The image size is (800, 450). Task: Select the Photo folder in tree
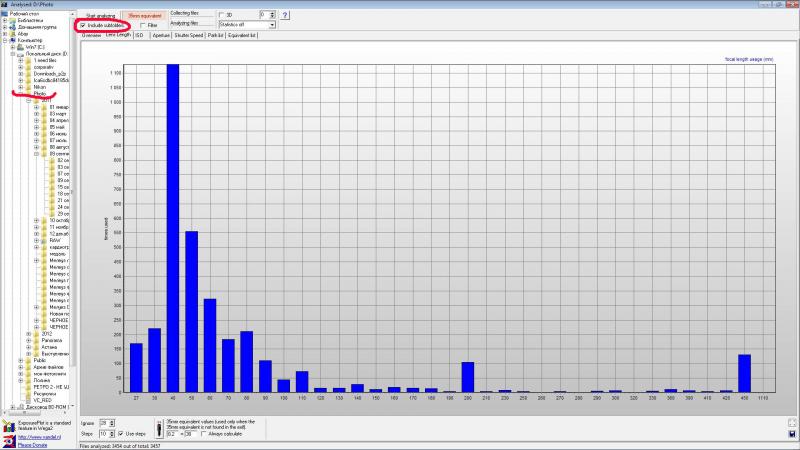pyautogui.click(x=40, y=94)
